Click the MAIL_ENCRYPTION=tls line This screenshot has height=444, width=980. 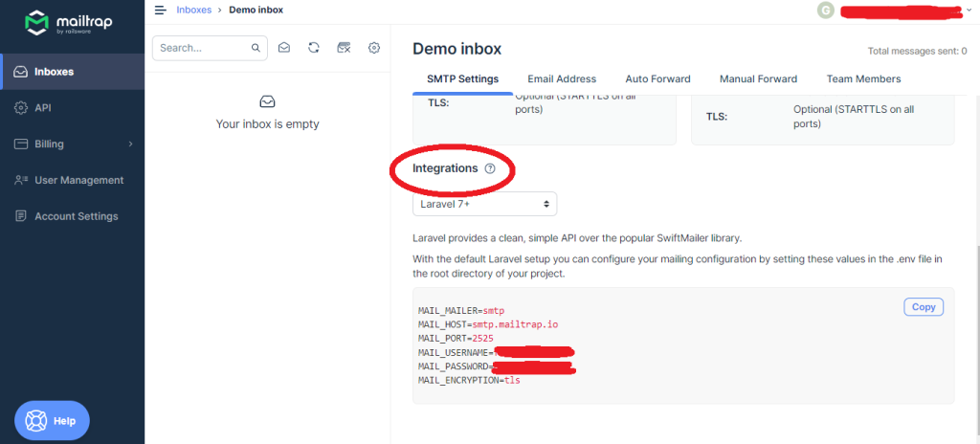[x=469, y=380]
